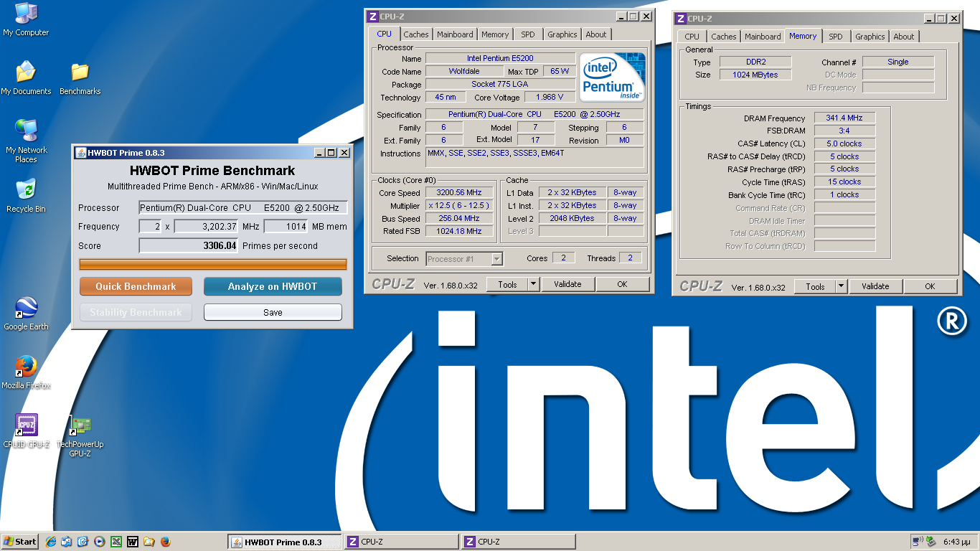
Task: Click HWBOT Prime title bar Java icon
Action: point(80,153)
